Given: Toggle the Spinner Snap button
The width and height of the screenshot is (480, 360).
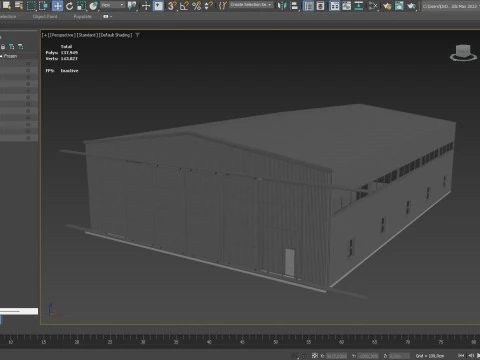Looking at the screenshot, I should point(209,6).
